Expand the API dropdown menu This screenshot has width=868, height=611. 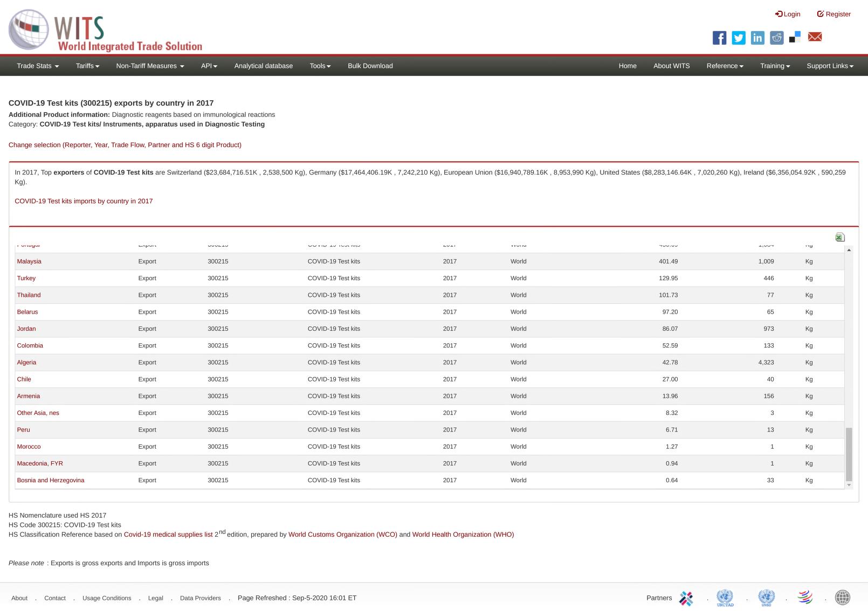pos(209,66)
